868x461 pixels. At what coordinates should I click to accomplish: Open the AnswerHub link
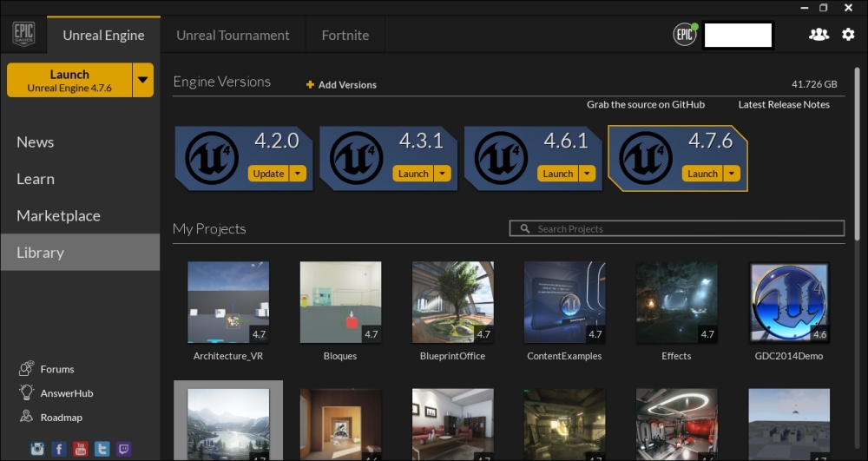pyautogui.click(x=67, y=393)
